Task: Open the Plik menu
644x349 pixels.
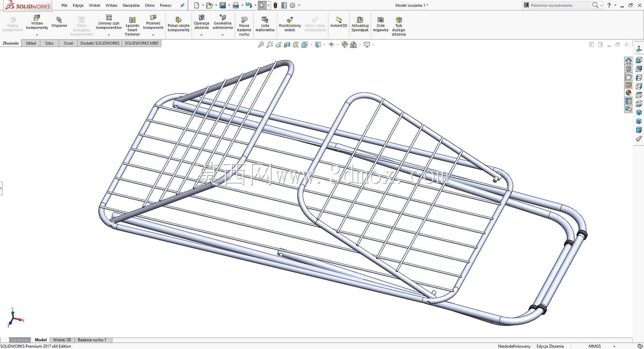Action: [64, 5]
